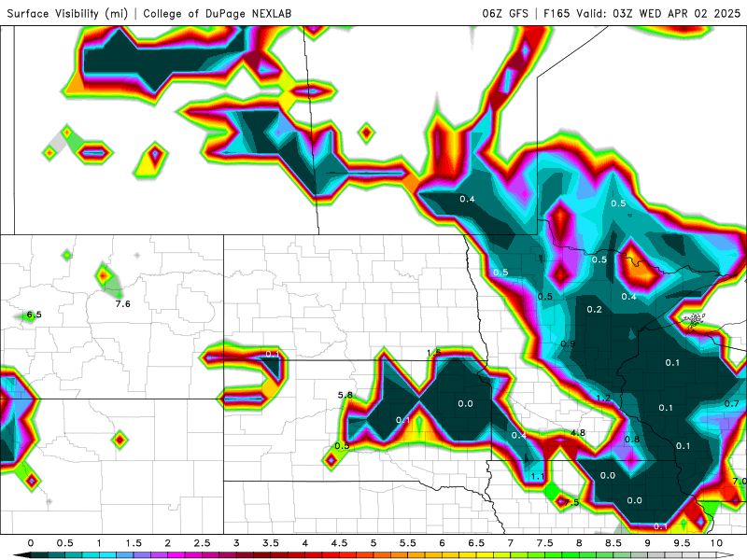This screenshot has height=560, width=747.
Task: Click the color scale tick label 2
Action: (168, 543)
